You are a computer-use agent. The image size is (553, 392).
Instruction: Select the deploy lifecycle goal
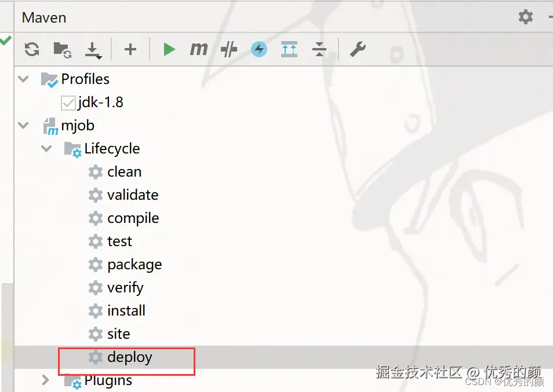click(x=130, y=358)
